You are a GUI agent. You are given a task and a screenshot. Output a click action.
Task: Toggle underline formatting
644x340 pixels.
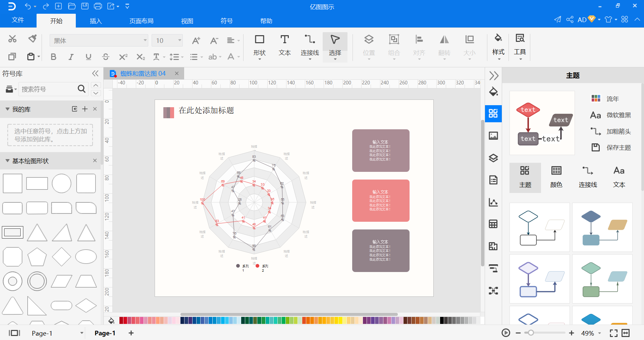coord(88,57)
